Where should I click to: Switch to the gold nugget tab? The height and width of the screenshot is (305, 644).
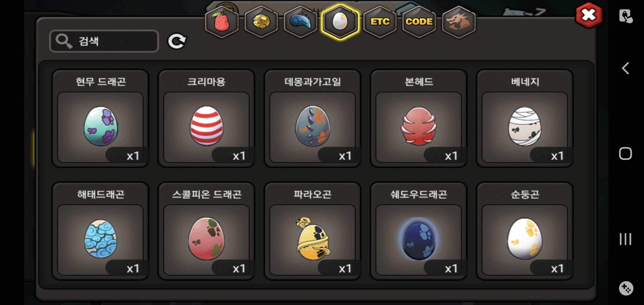click(x=261, y=22)
